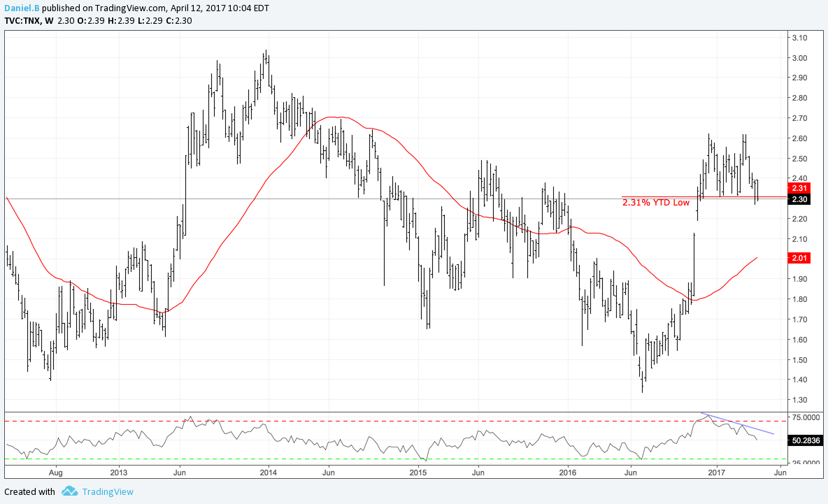Click the 1.40 price axis label
The width and height of the screenshot is (828, 504).
point(799,380)
